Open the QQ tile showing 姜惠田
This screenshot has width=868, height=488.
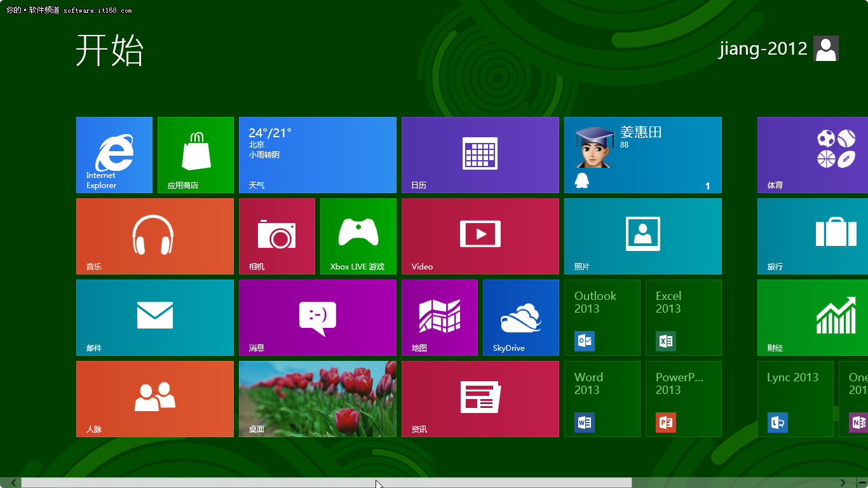(643, 155)
